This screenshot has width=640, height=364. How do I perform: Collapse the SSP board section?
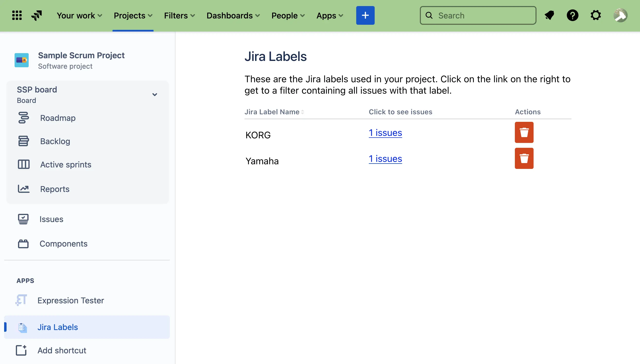click(155, 94)
